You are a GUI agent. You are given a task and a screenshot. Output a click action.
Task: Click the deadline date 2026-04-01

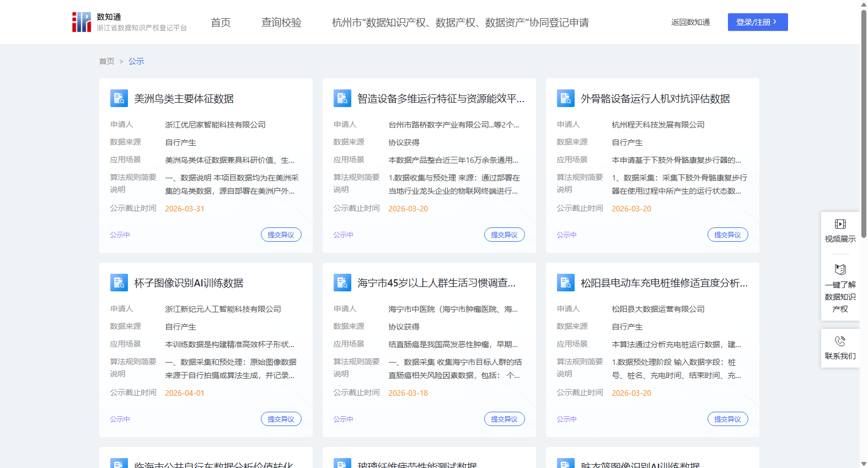coord(185,393)
